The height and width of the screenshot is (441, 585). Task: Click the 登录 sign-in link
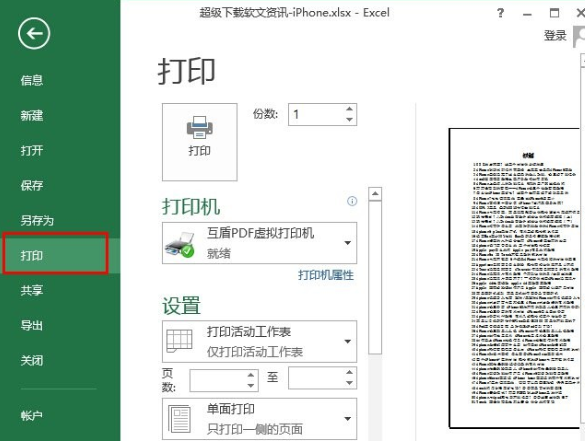pyautogui.click(x=555, y=35)
